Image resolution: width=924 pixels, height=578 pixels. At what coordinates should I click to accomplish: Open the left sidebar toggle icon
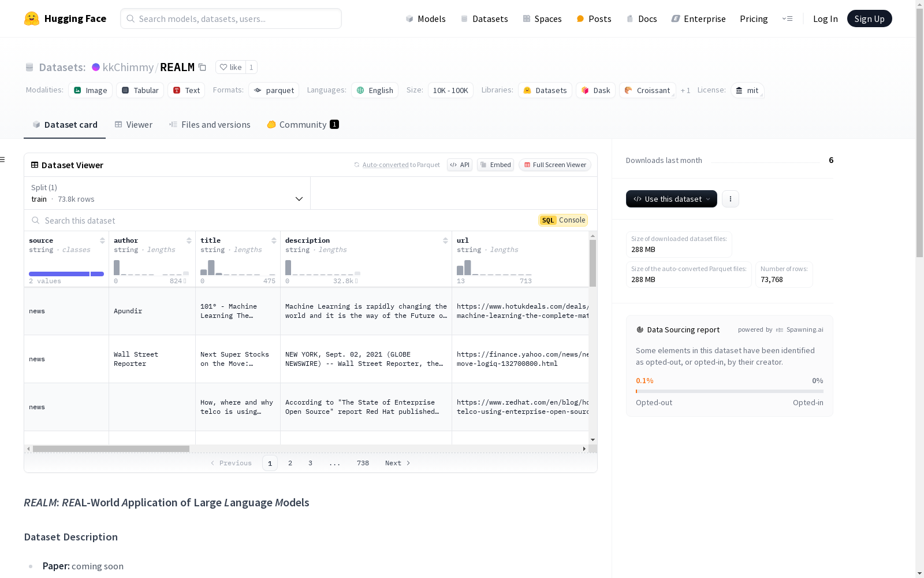coord(3,160)
